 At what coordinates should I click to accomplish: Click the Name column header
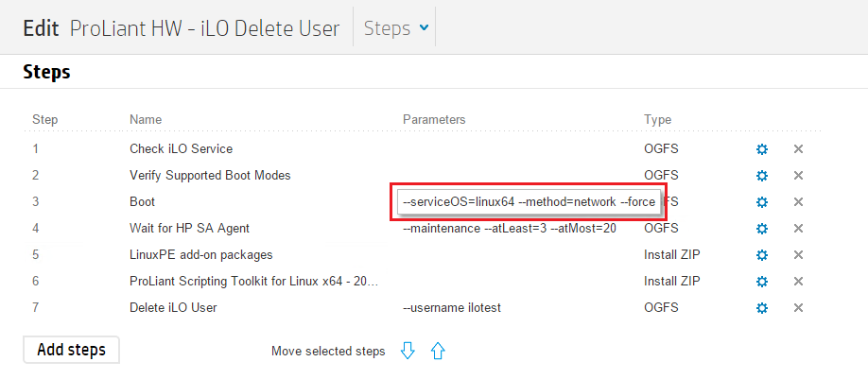pyautogui.click(x=146, y=120)
